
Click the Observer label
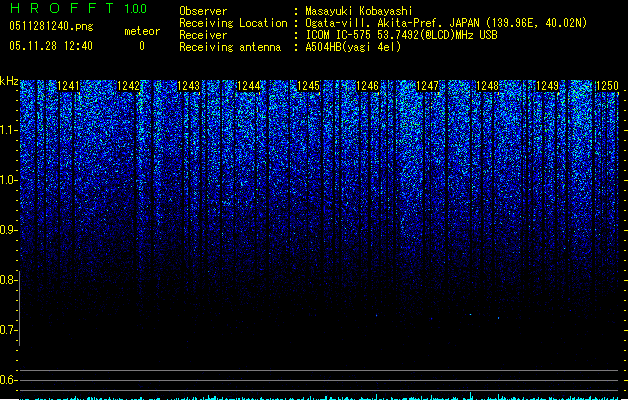click(203, 11)
